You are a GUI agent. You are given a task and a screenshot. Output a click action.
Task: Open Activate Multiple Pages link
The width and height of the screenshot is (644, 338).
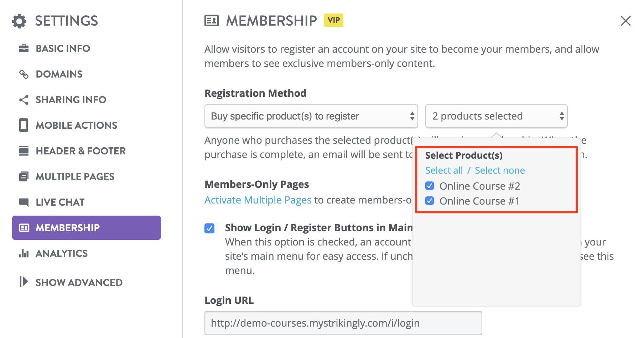click(x=258, y=200)
